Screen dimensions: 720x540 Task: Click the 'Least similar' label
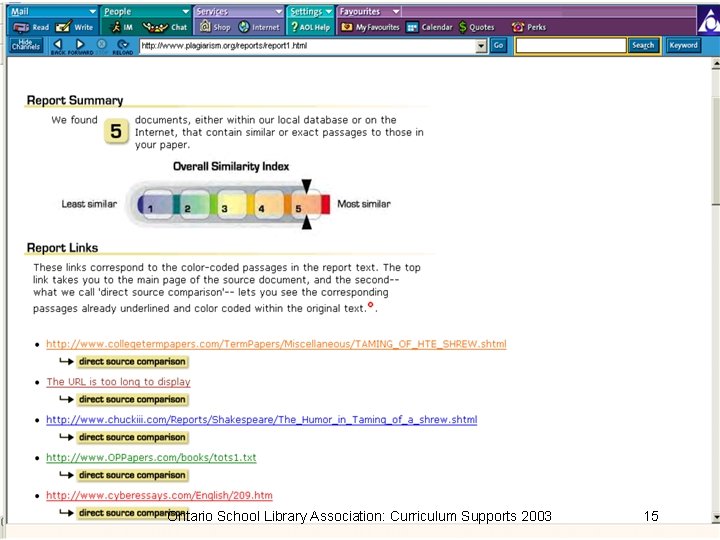tap(89, 204)
